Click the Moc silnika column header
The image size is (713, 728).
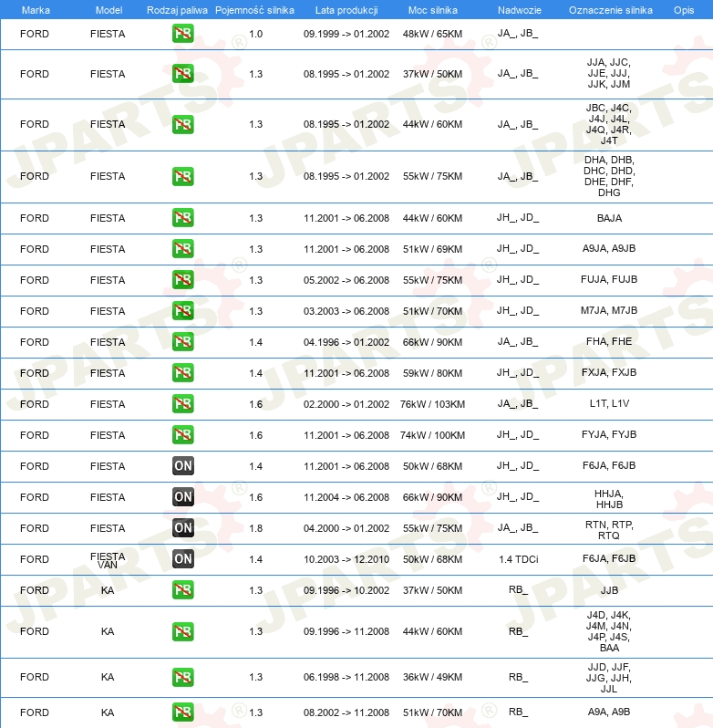pyautogui.click(x=433, y=10)
